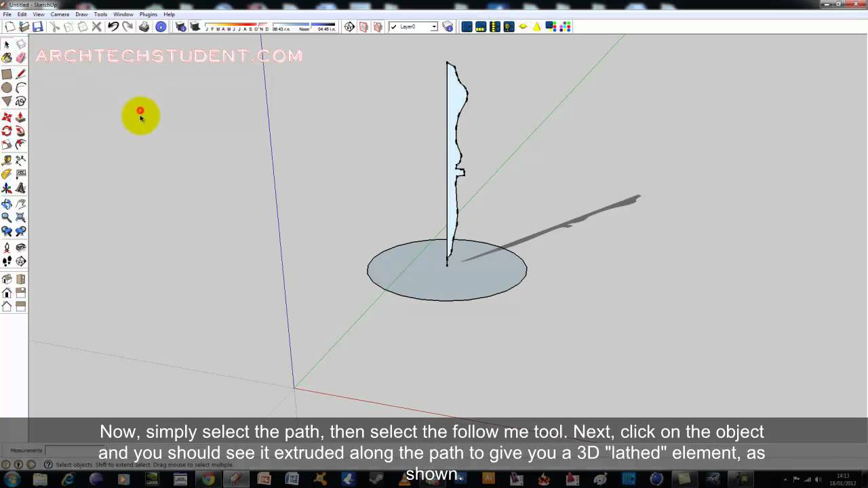Select the Move tool

pyautogui.click(x=7, y=117)
